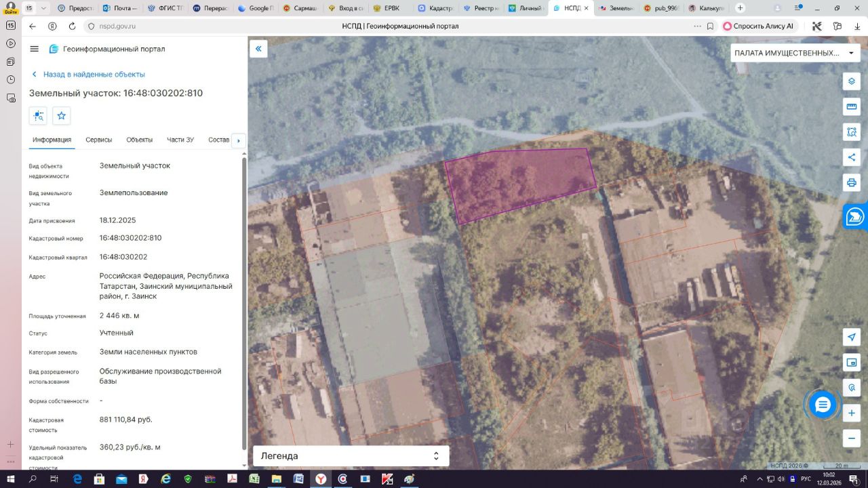Screen dimensions: 868x488
Task: Switch to the Сервисы tab
Action: (99, 140)
